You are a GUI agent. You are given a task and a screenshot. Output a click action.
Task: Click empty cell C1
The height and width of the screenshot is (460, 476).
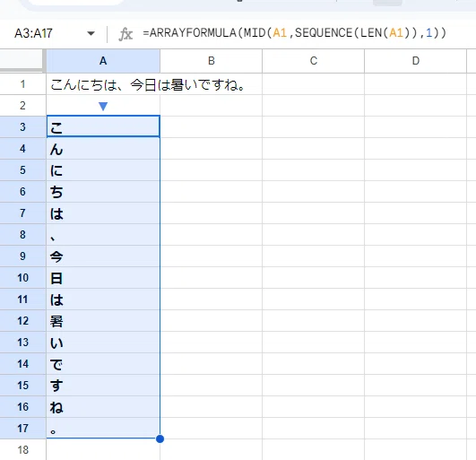(314, 84)
